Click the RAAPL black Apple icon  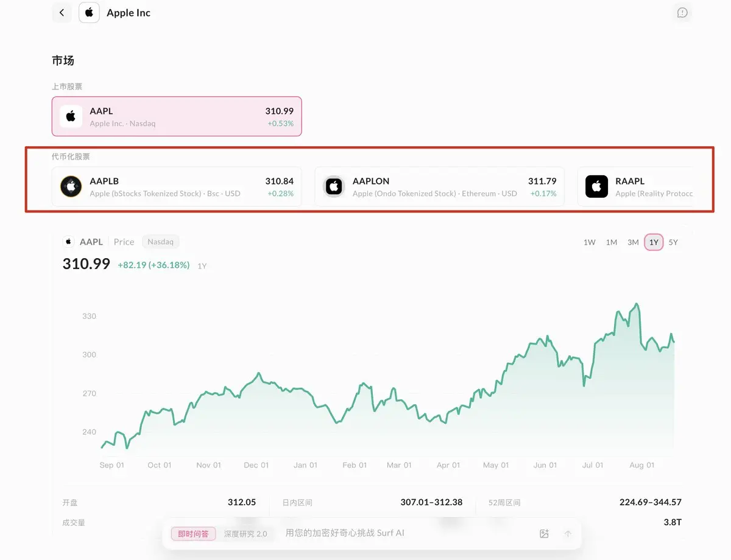(x=597, y=187)
